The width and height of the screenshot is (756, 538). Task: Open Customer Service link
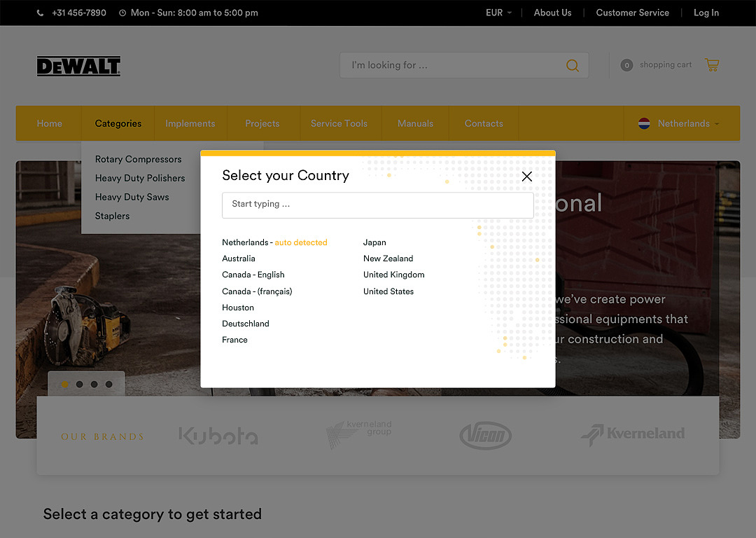coord(633,13)
